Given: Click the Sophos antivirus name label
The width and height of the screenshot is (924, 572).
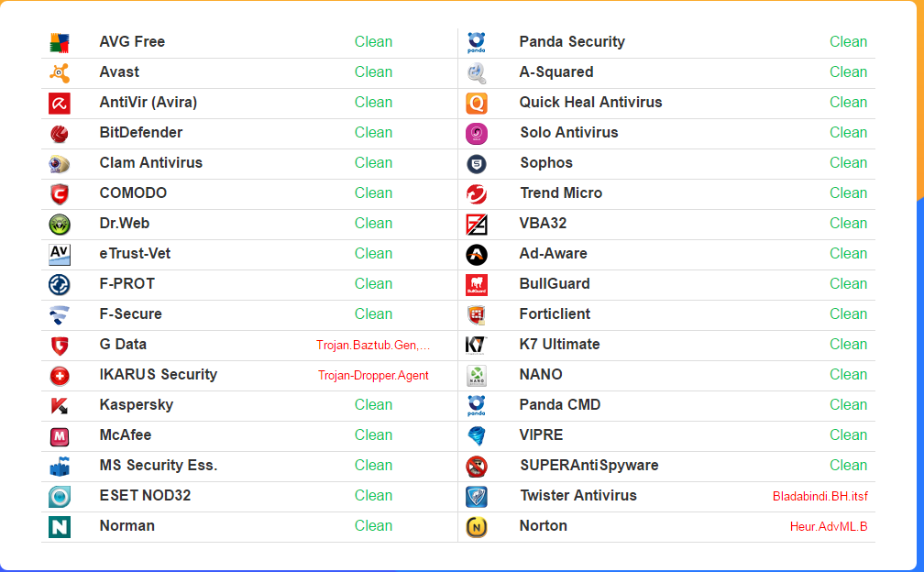Looking at the screenshot, I should click(545, 162).
